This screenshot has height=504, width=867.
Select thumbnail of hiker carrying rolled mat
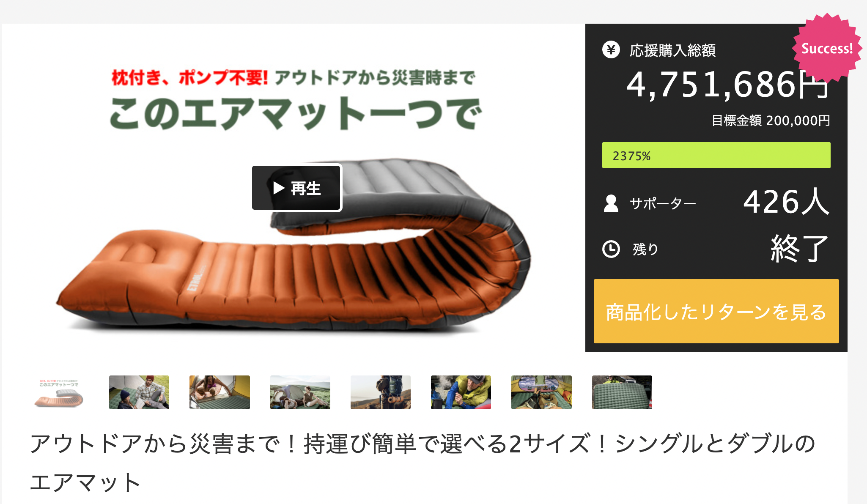381,392
